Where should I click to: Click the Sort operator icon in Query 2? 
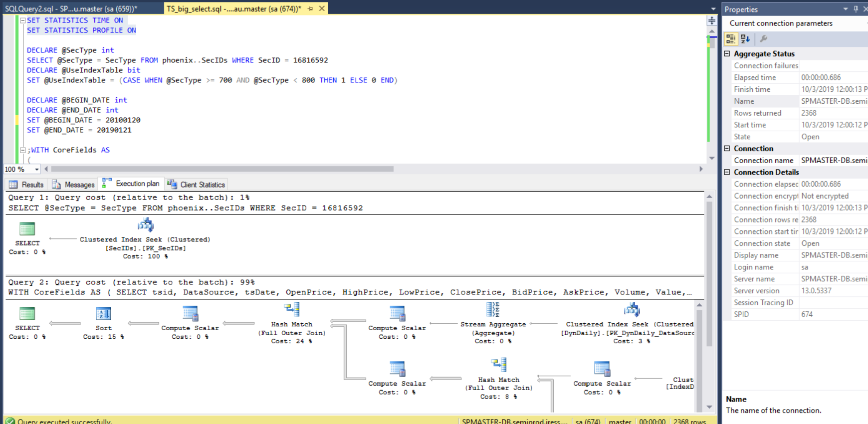103,314
